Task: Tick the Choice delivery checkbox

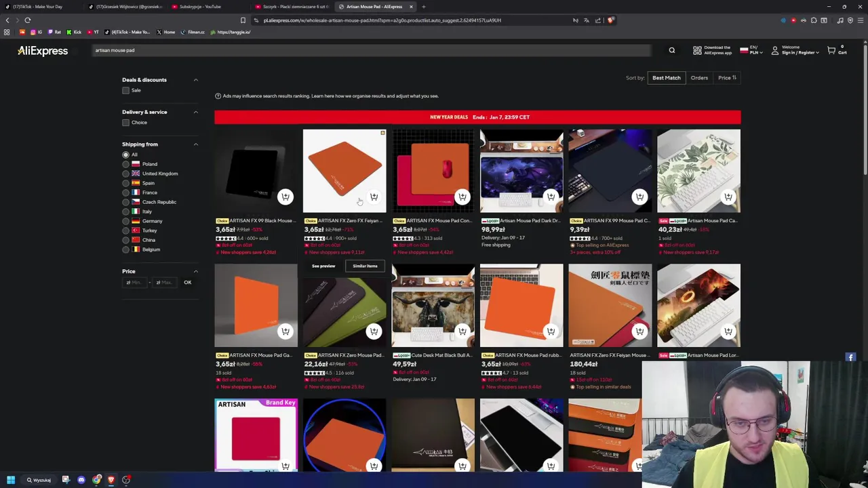Action: (125, 123)
